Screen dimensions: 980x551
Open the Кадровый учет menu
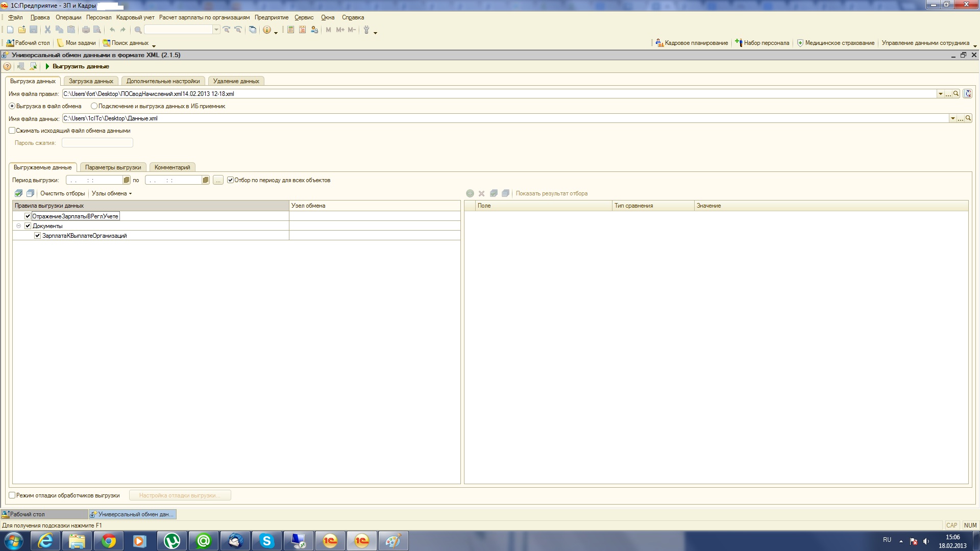coord(135,17)
